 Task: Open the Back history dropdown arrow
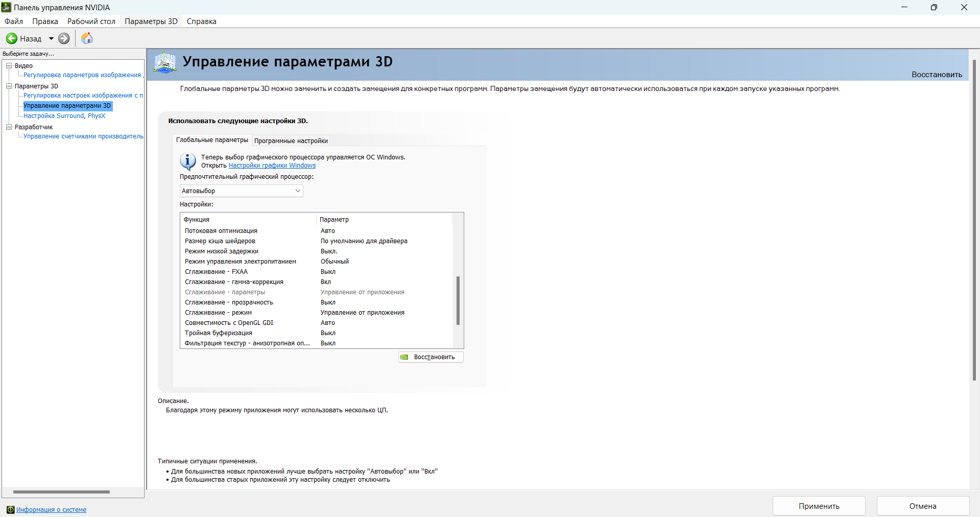click(x=51, y=38)
